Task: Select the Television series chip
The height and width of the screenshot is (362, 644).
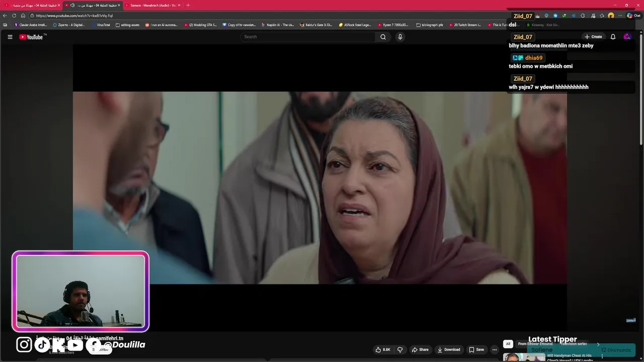Action: click(574, 344)
